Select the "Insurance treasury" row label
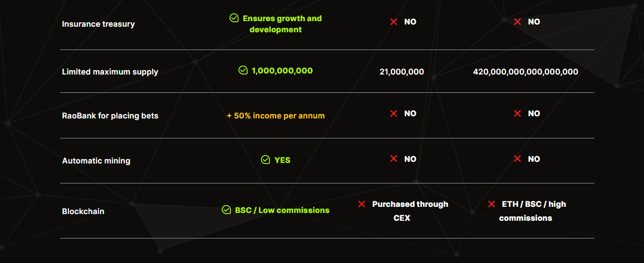 pos(98,24)
